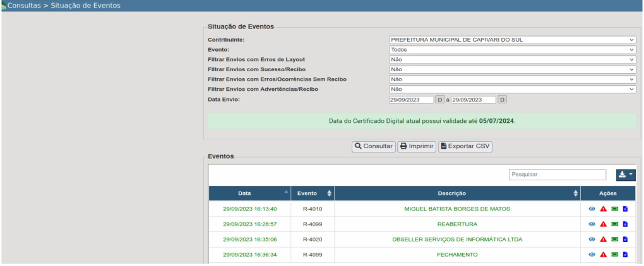The image size is (644, 266).
Task: Open date picker D button for start date
Action: [440, 100]
